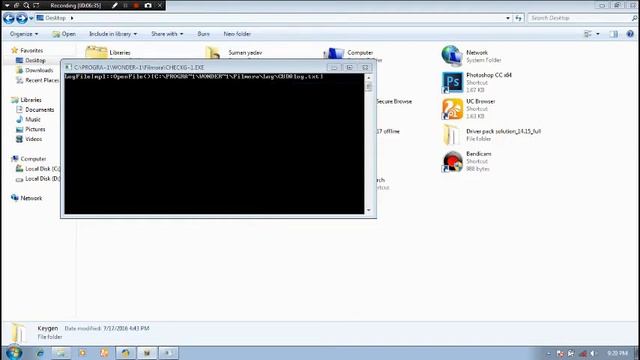Take a snapshot with the camera icon
Viewport: 640px width, 360px height.
(148, 5)
